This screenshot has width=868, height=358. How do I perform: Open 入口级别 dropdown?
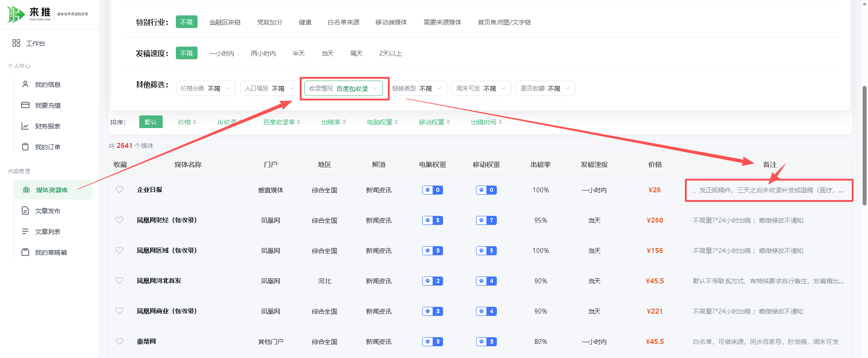(x=269, y=88)
